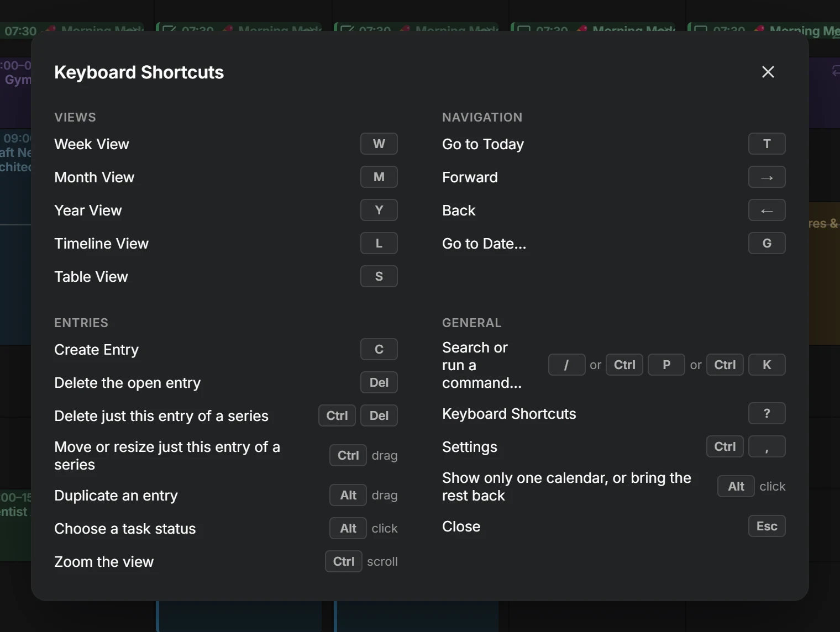
Task: Click the comma key badge for Settings
Action: (767, 447)
